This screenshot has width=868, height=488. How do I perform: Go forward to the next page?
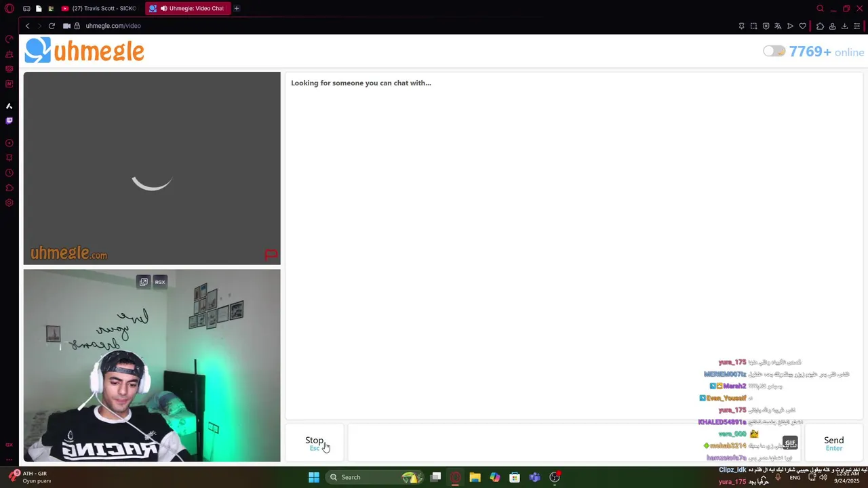coord(39,26)
